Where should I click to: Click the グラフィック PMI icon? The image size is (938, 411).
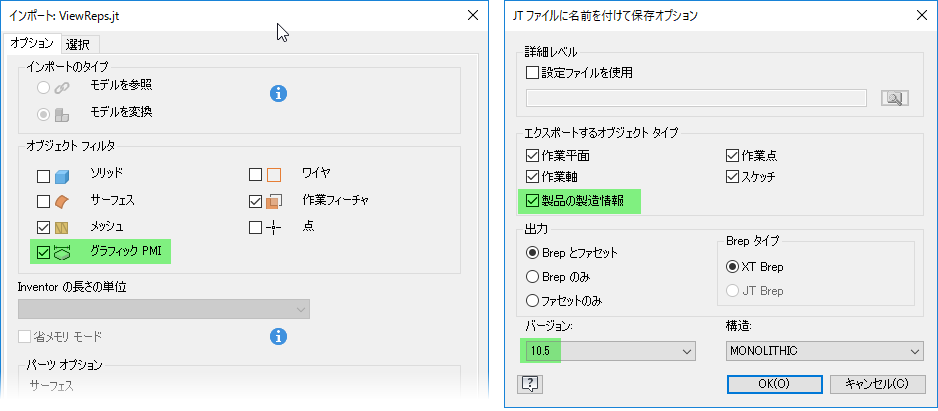click(63, 252)
